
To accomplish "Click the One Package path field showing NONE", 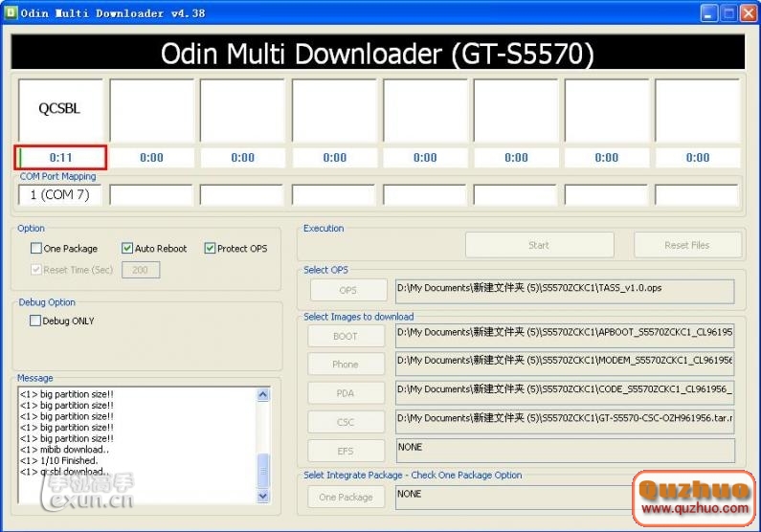I will point(514,498).
